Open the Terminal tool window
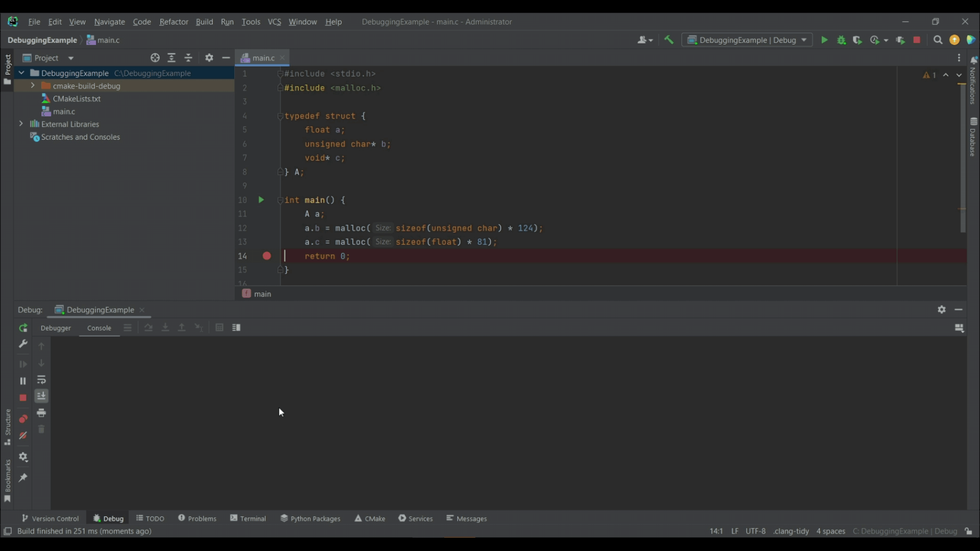 click(248, 518)
